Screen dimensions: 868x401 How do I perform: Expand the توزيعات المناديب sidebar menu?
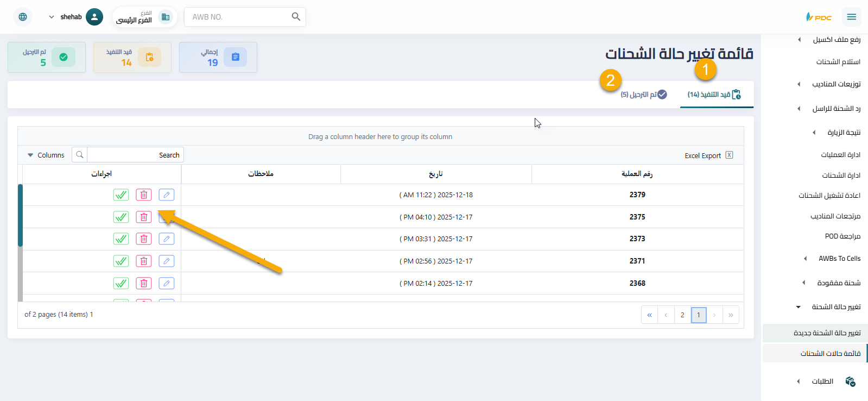pyautogui.click(x=836, y=84)
